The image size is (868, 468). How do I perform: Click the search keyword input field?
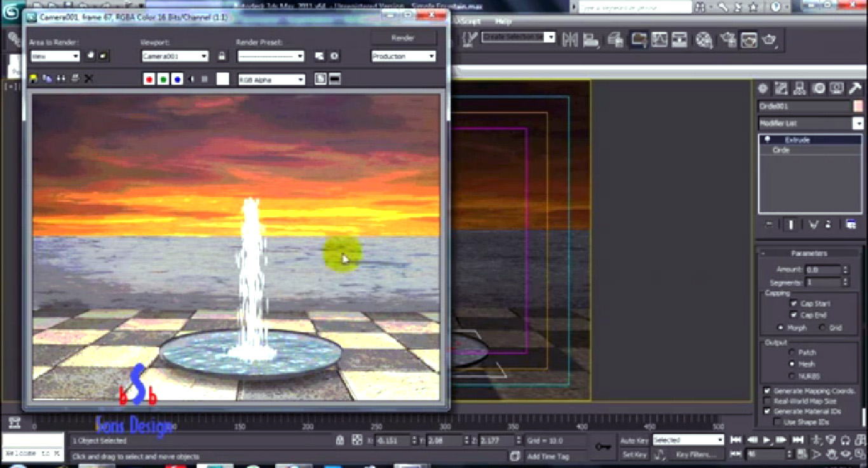[x=635, y=7]
